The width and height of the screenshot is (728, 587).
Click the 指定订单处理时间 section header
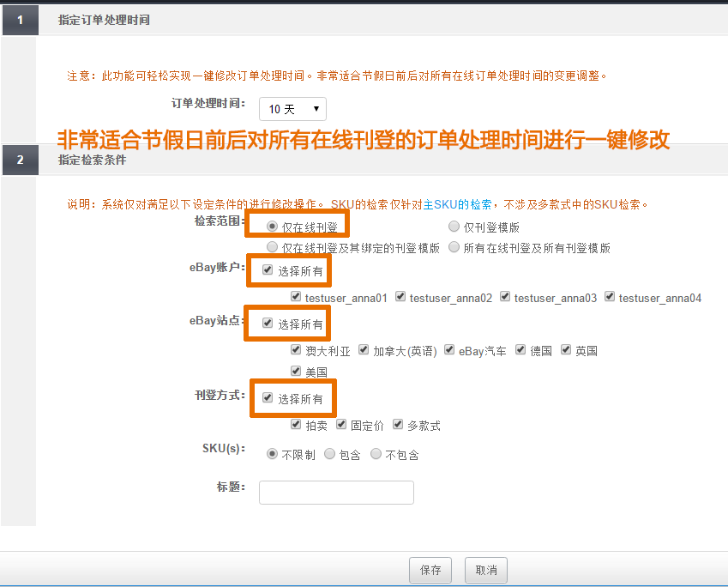pos(104,20)
